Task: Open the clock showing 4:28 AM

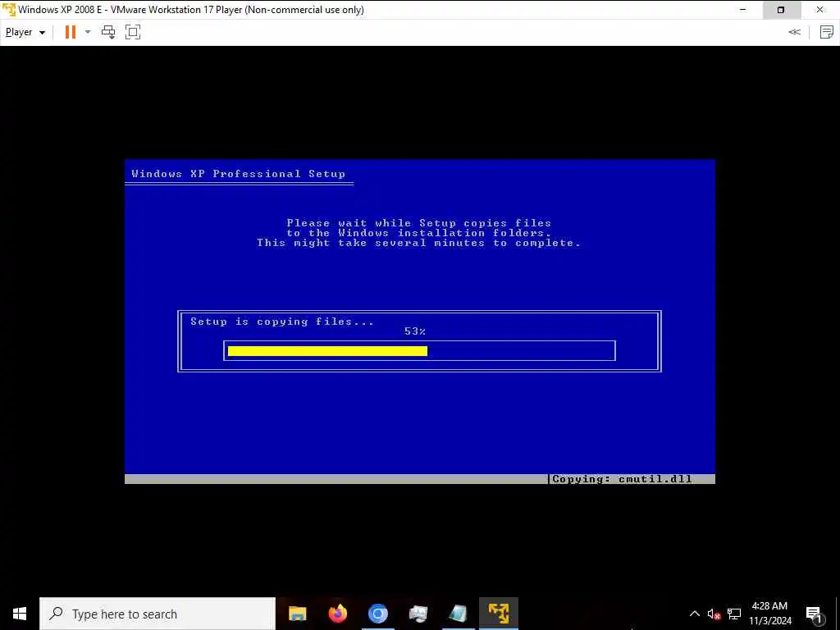Action: (x=769, y=614)
